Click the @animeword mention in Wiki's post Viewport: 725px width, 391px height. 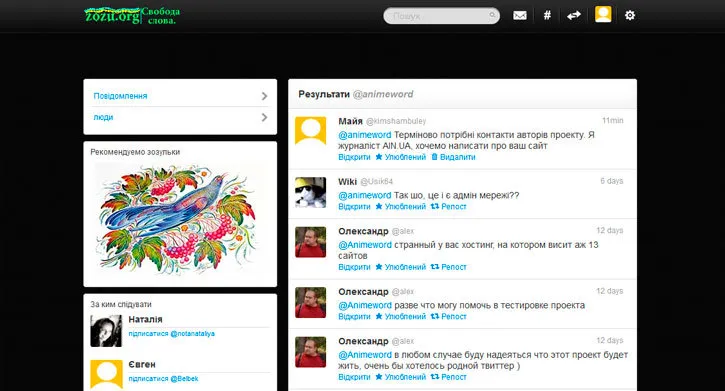click(365, 196)
